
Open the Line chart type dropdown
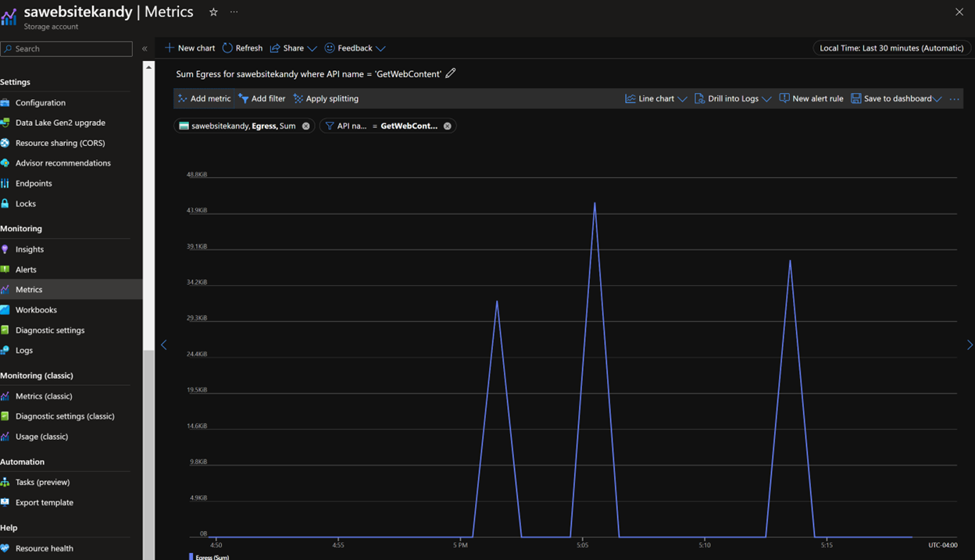656,98
